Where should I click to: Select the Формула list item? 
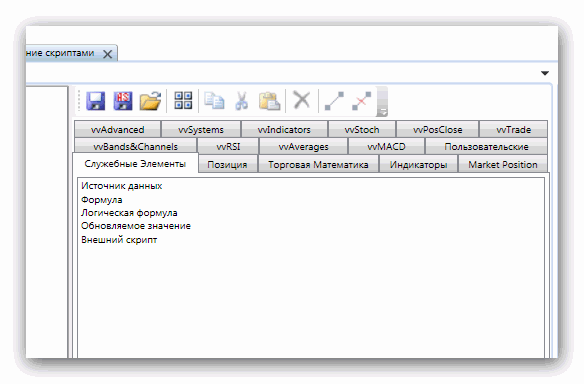click(102, 200)
